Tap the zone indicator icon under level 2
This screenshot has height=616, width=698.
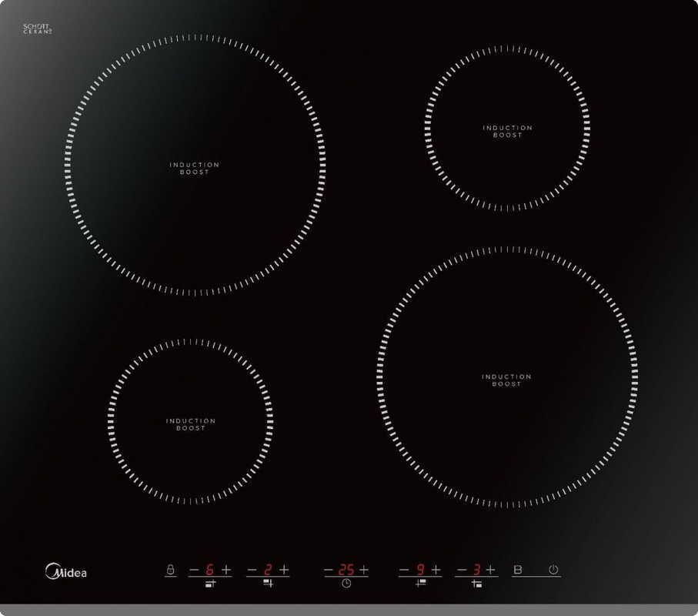tap(268, 584)
